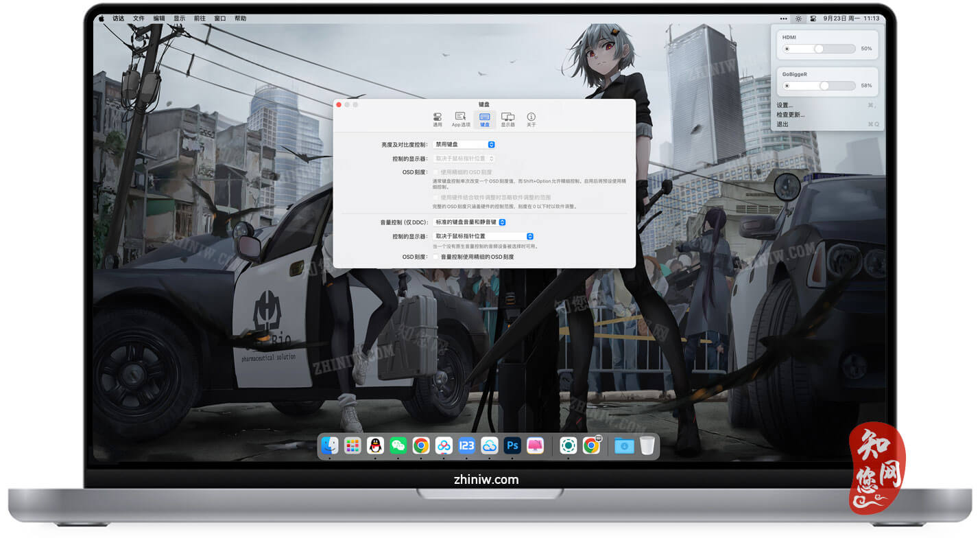Click the GoBiggeR display label
Viewport: 980px width, 547px height.
795,73
